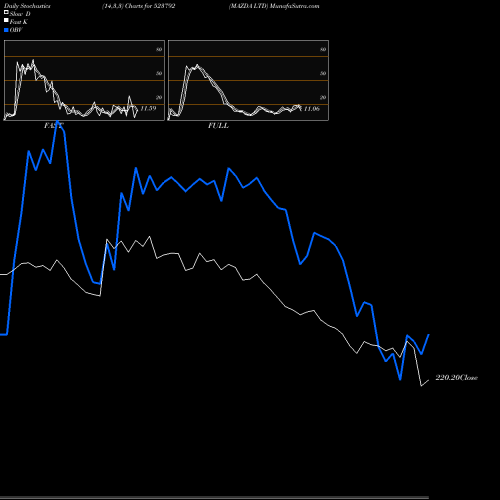This screenshot has width=500, height=500.
Task: Click the 50 level label in FAST chart
Action: point(159,73)
